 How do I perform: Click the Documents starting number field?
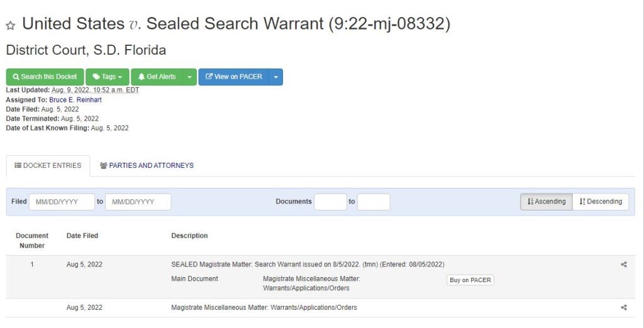click(330, 202)
